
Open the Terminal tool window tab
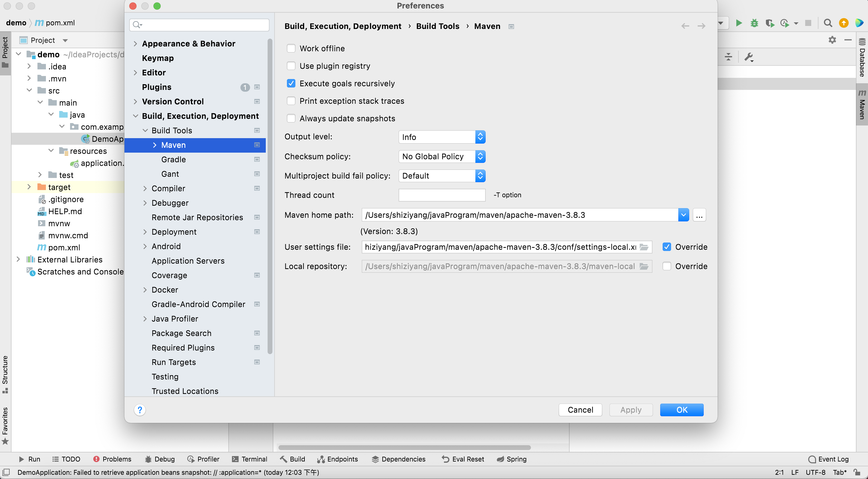click(250, 459)
